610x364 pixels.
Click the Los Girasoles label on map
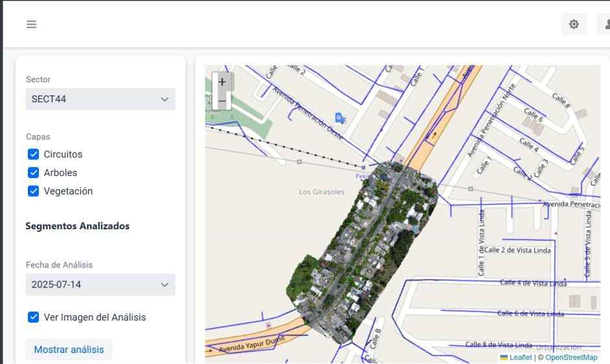[x=321, y=192]
